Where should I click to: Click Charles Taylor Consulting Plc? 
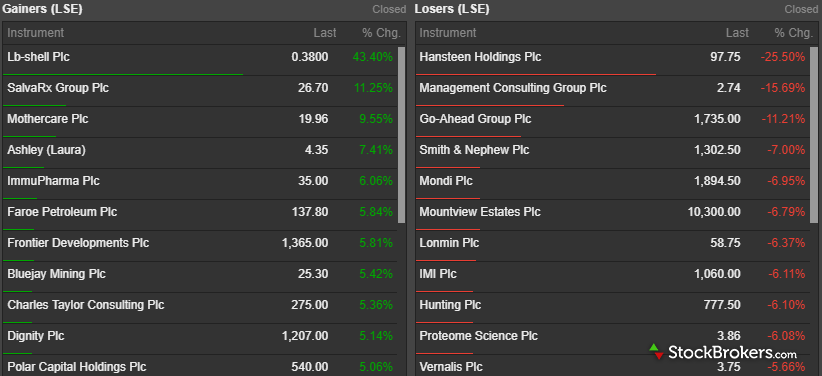(85, 304)
